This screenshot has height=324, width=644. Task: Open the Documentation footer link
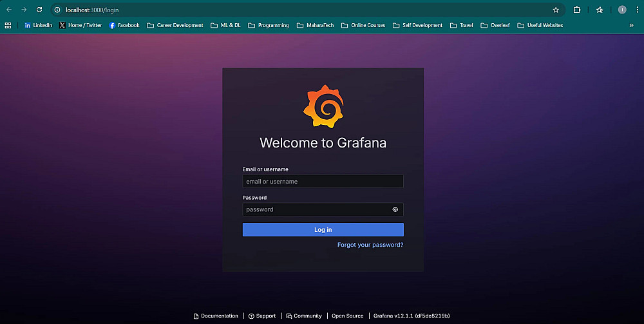pos(216,316)
